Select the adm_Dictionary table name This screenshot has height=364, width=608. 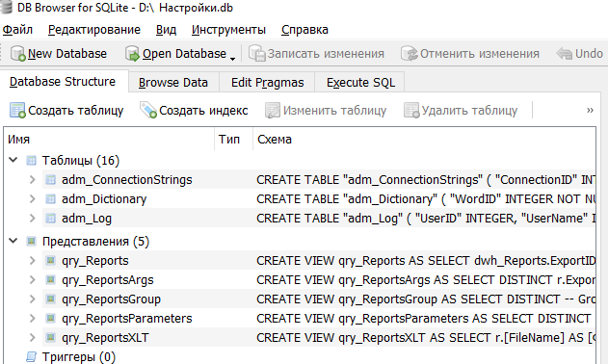[x=104, y=199]
